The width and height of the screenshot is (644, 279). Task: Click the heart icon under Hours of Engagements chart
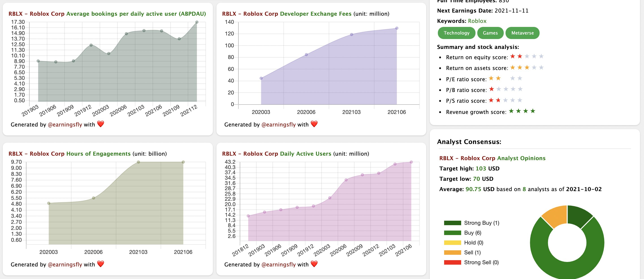(x=101, y=264)
